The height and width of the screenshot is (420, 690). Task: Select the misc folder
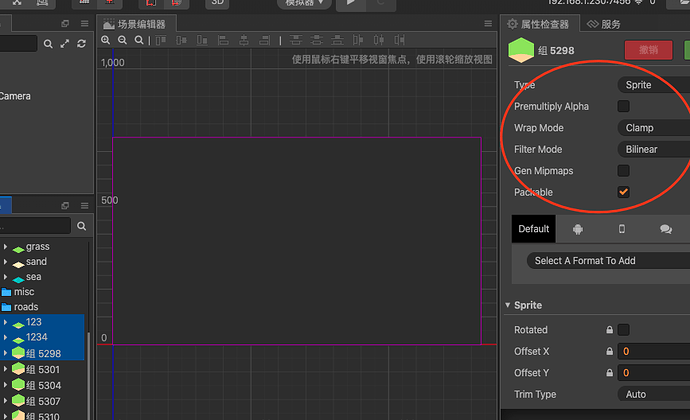[24, 292]
